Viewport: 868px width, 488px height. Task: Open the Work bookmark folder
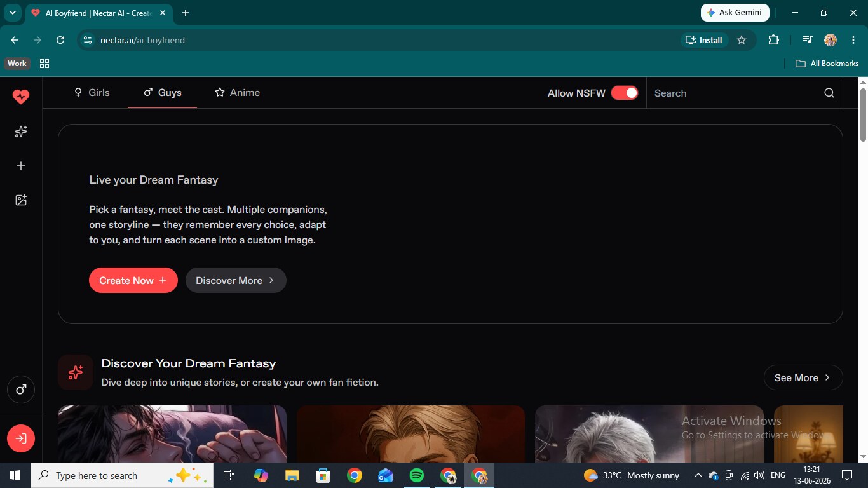pos(17,64)
